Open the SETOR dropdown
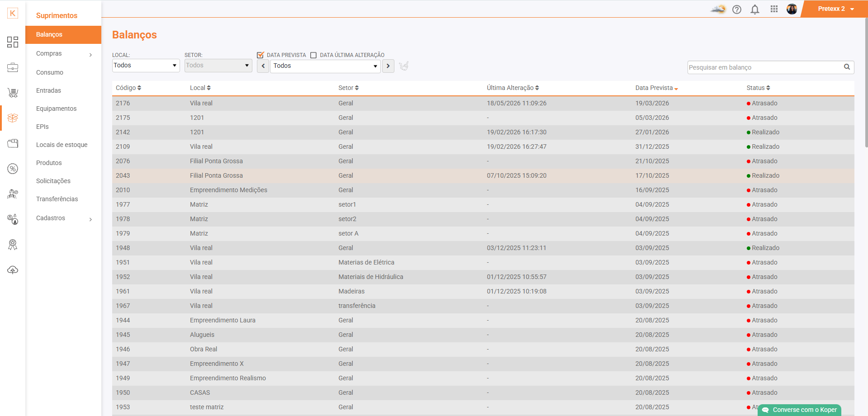868x416 pixels. point(218,66)
